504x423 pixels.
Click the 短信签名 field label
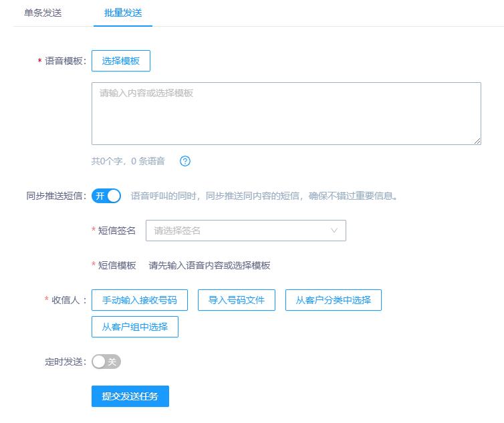(x=117, y=231)
